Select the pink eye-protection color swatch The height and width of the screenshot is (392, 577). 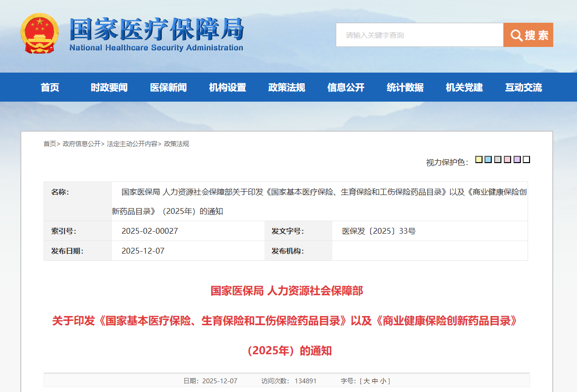coord(508,159)
